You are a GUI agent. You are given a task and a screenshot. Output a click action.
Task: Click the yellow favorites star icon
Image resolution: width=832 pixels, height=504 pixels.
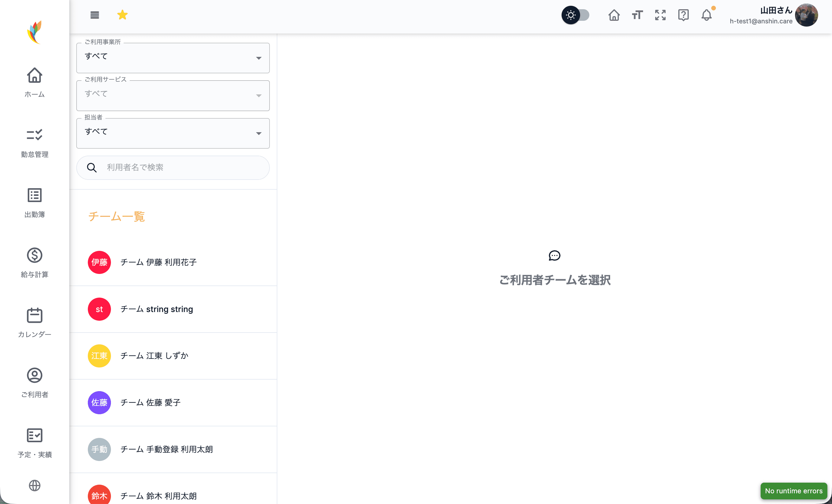(122, 15)
